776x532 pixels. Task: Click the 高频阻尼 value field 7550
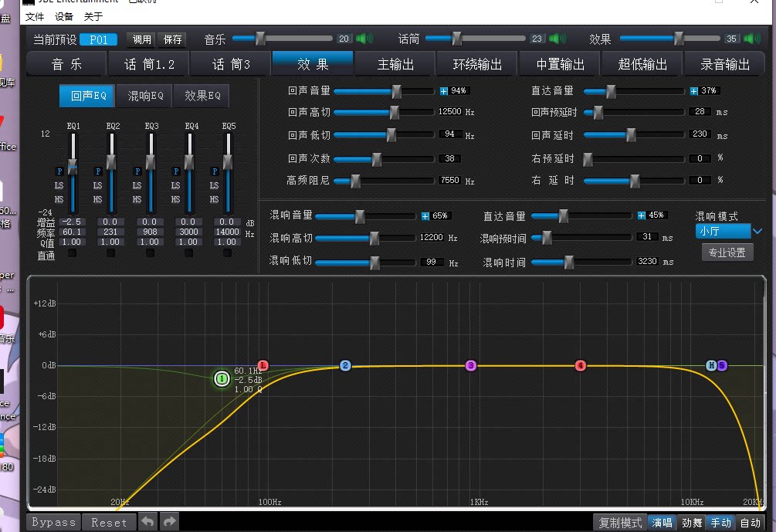(450, 180)
